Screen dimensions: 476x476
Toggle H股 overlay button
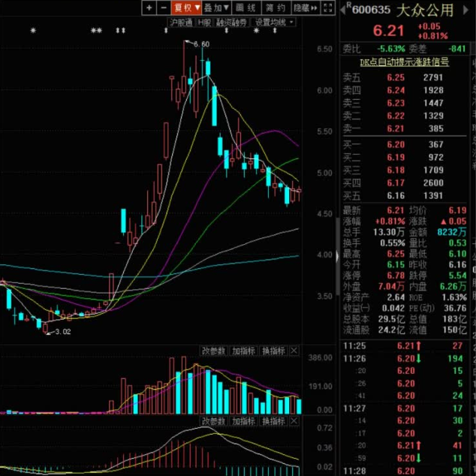204,23
